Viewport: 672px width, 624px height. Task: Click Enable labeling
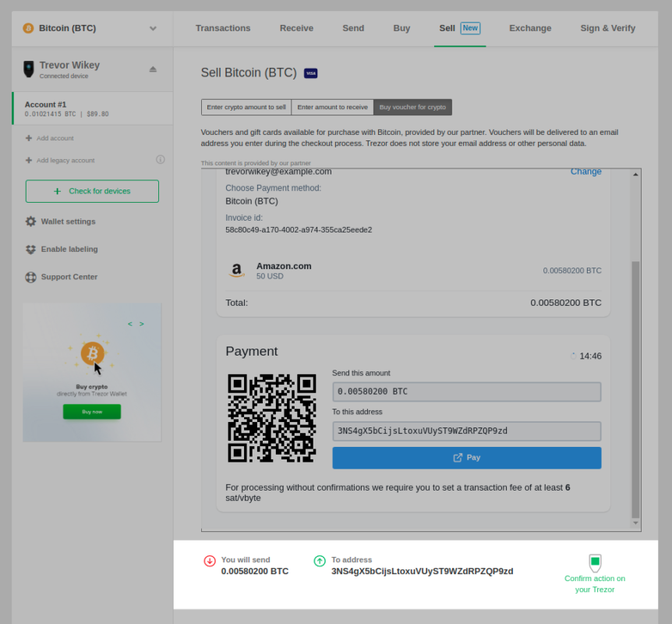click(69, 249)
